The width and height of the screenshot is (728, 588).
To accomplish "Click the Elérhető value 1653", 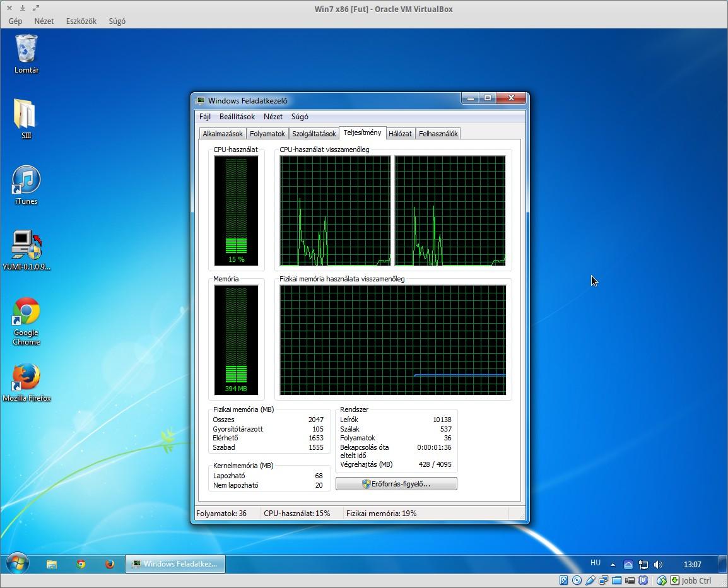I will (x=316, y=438).
